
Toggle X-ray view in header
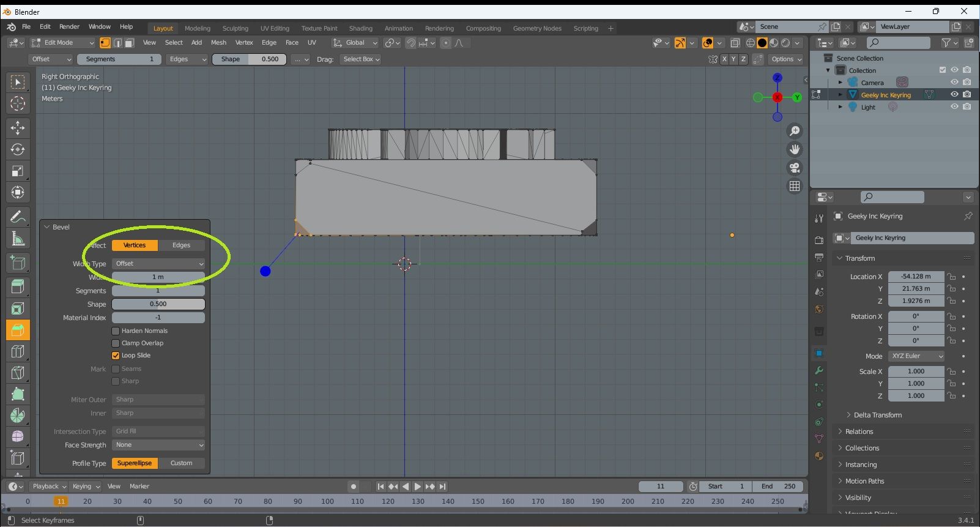pos(735,43)
